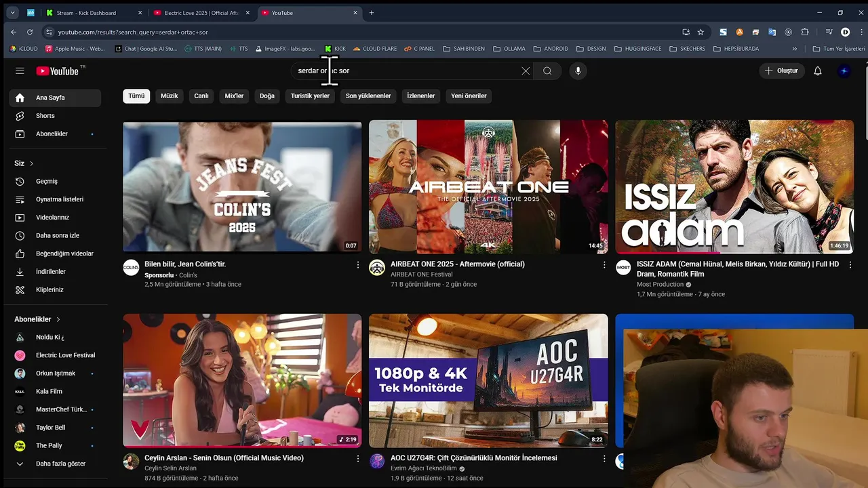Open Ceylin Arslan music video thumbnail
Viewport: 868px width, 488px height.
tap(242, 380)
